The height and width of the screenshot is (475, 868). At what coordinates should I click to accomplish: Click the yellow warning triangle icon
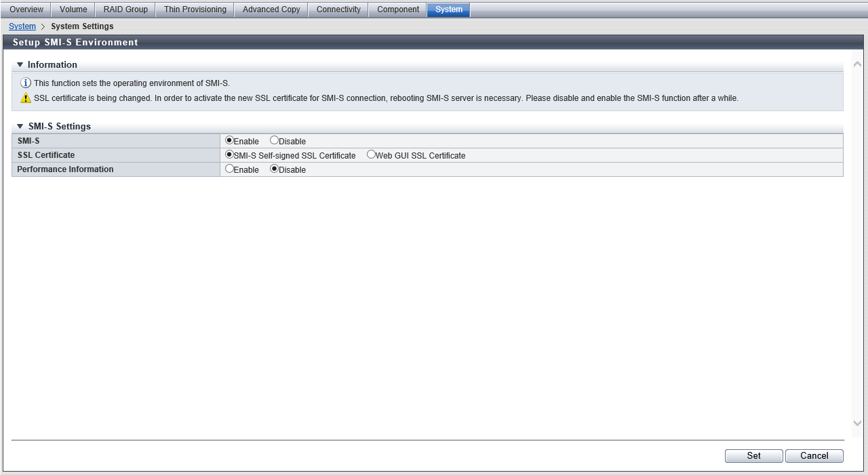coord(26,98)
